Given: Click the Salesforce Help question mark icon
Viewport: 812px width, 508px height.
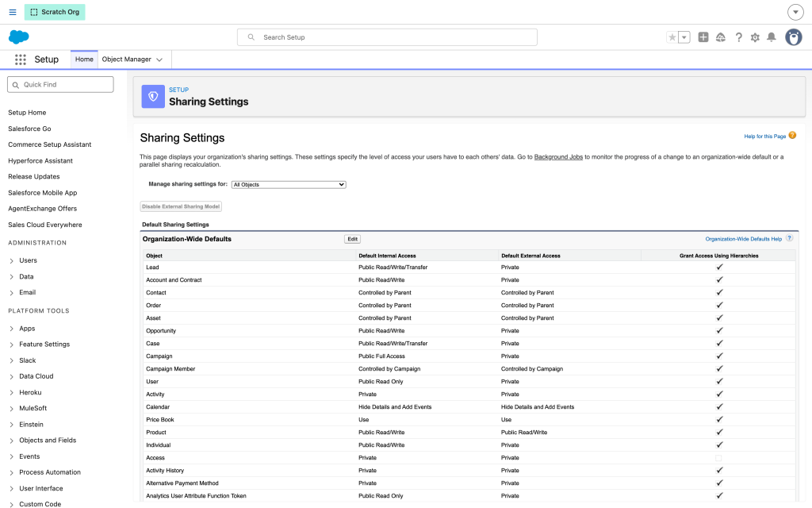Looking at the screenshot, I should (x=738, y=37).
